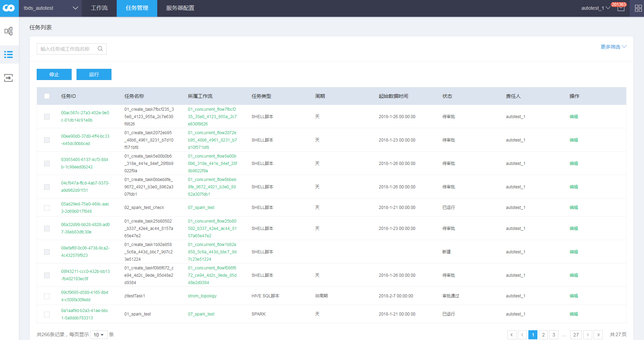Image resolution: width=644 pixels, height=340 pixels.
Task: Open the strom_topology workflow link
Action: pyautogui.click(x=202, y=296)
